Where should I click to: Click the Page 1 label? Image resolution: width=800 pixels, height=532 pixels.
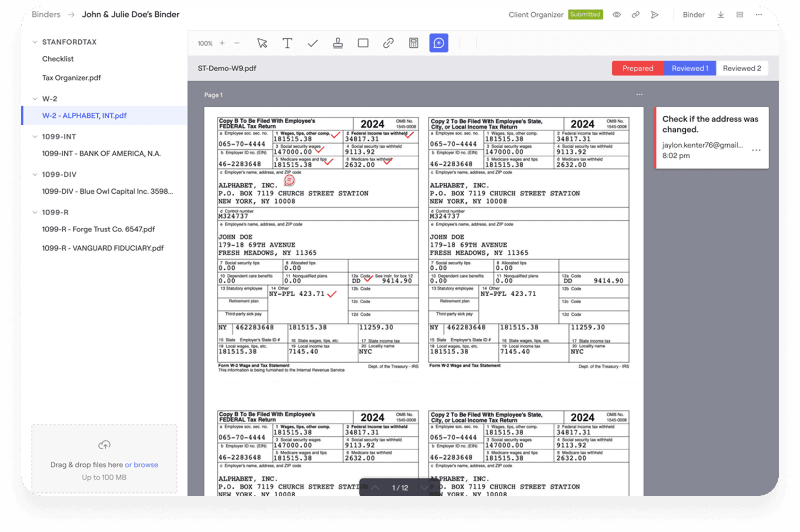coord(214,95)
